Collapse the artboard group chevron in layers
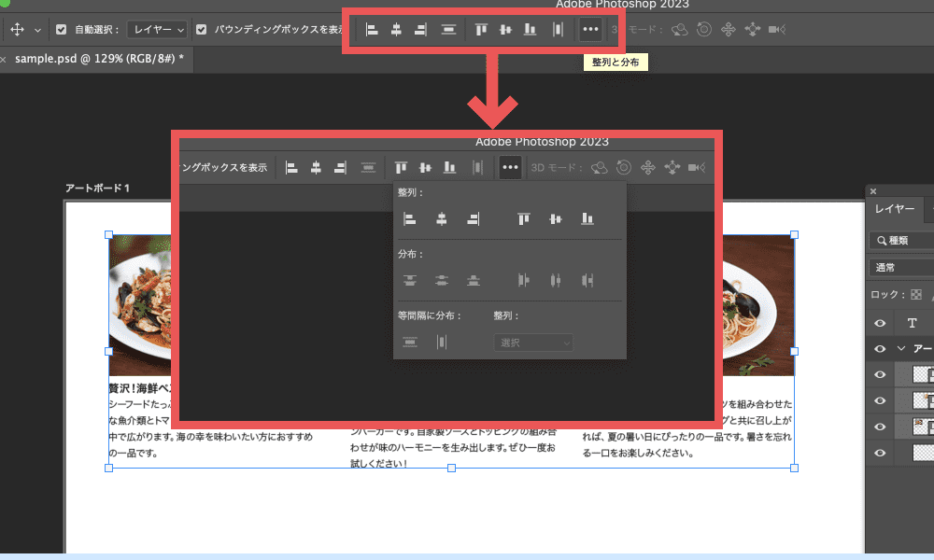 pyautogui.click(x=901, y=349)
